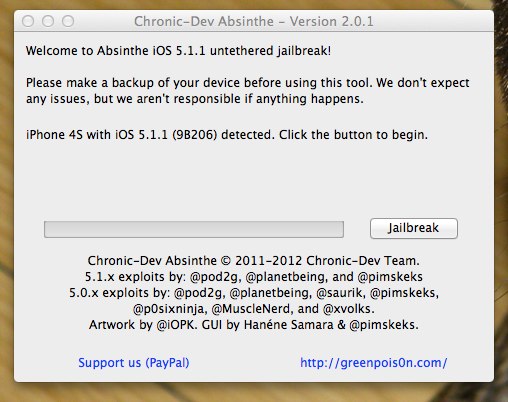
Task: Click the Chronic-Dev Absinthe Version 2.0.1 window title
Action: [254, 21]
